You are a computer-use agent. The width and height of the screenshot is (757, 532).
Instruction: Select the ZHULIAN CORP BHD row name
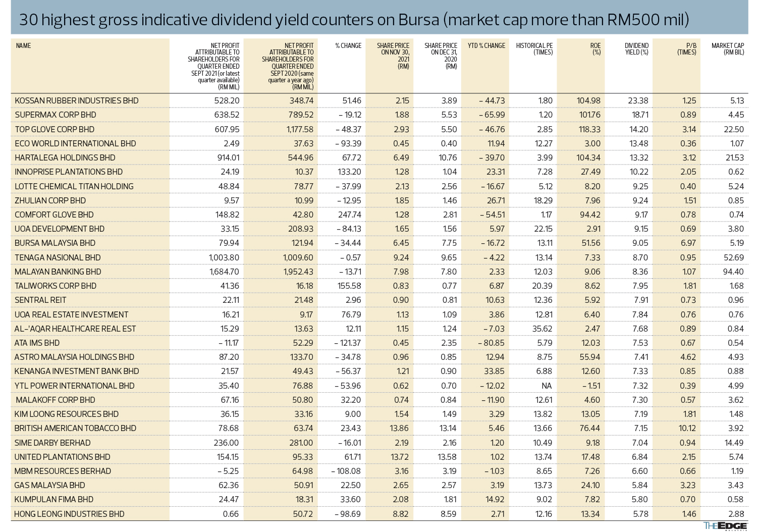[x=50, y=200]
